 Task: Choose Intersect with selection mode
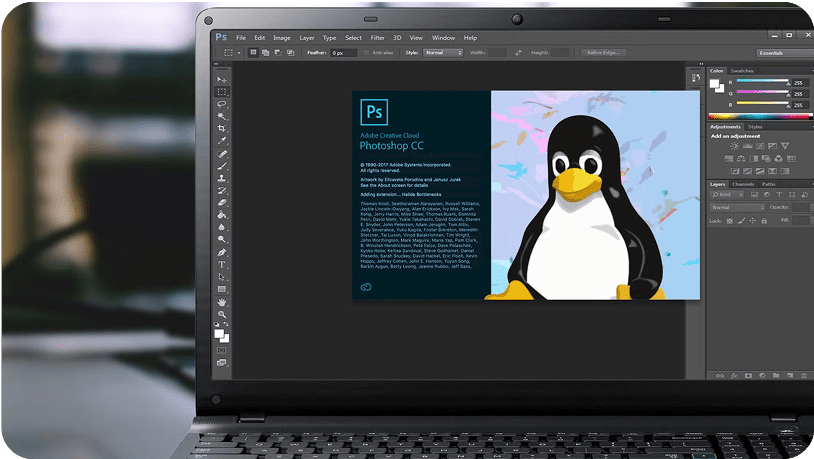click(290, 52)
